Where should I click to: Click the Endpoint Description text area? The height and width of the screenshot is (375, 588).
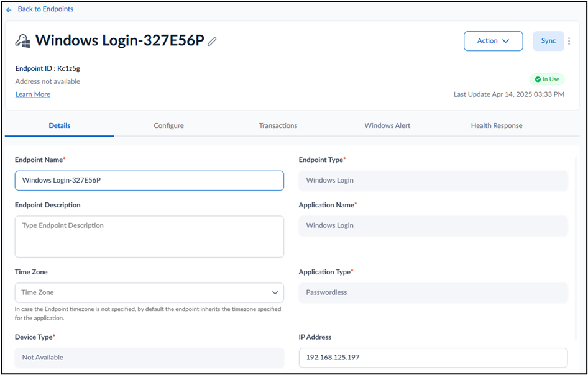[149, 237]
